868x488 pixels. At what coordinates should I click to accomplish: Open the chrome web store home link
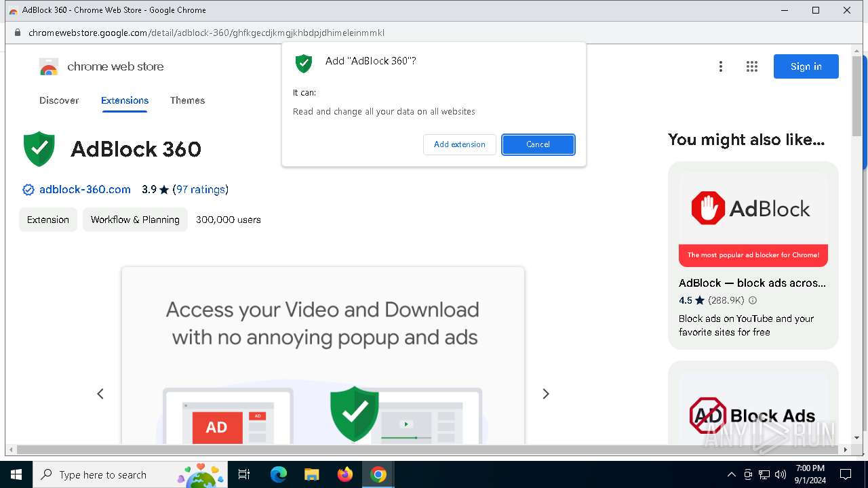102,66
